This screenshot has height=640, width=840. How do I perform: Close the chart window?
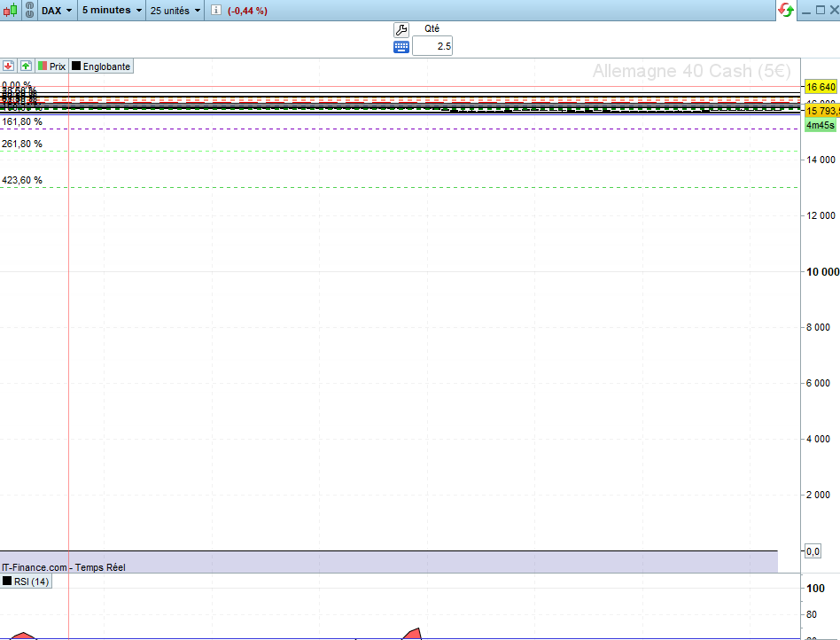coord(834,10)
